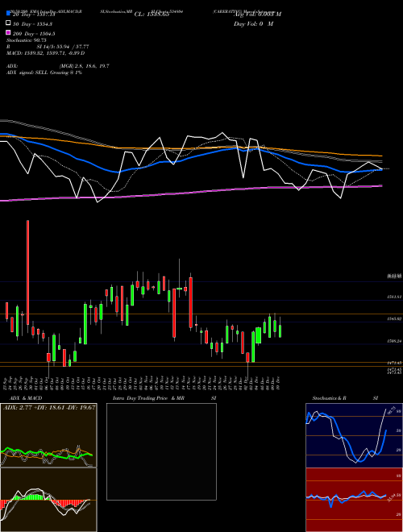Click the 'Day Vol: 0 M' label
The image size is (403, 532).
(253, 23)
